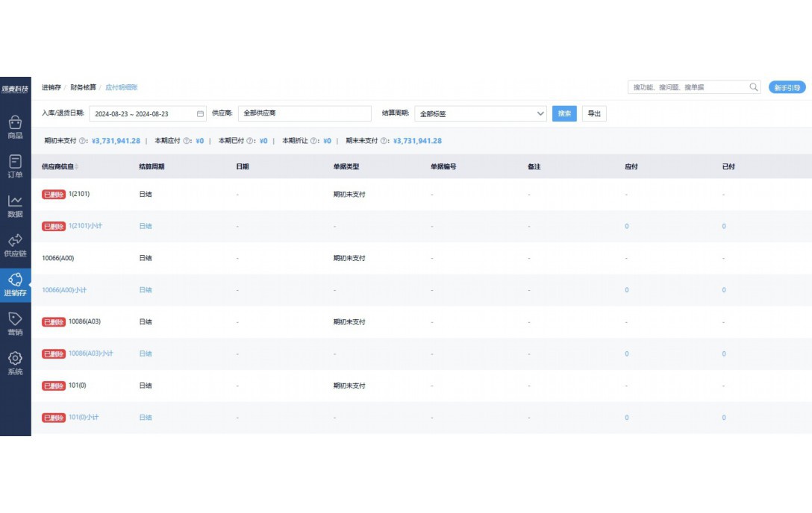Click the calendar icon in the date range field
Image resolution: width=812 pixels, height=513 pixels.
200,114
